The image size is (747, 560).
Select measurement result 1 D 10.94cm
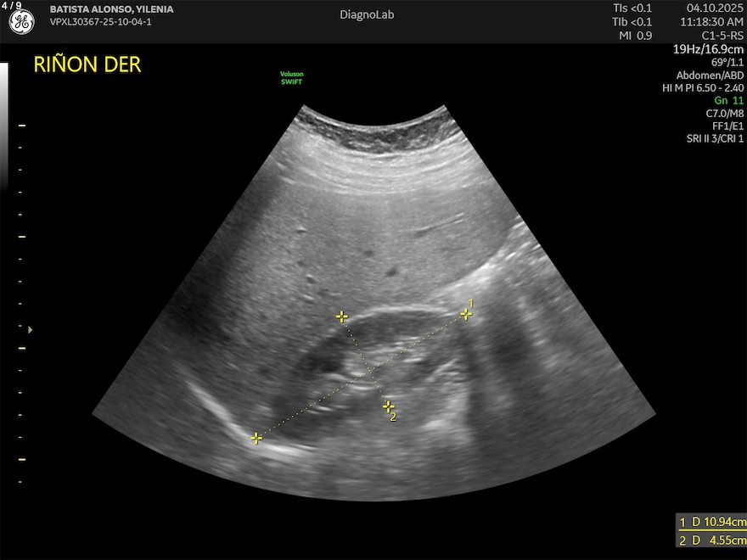711,522
